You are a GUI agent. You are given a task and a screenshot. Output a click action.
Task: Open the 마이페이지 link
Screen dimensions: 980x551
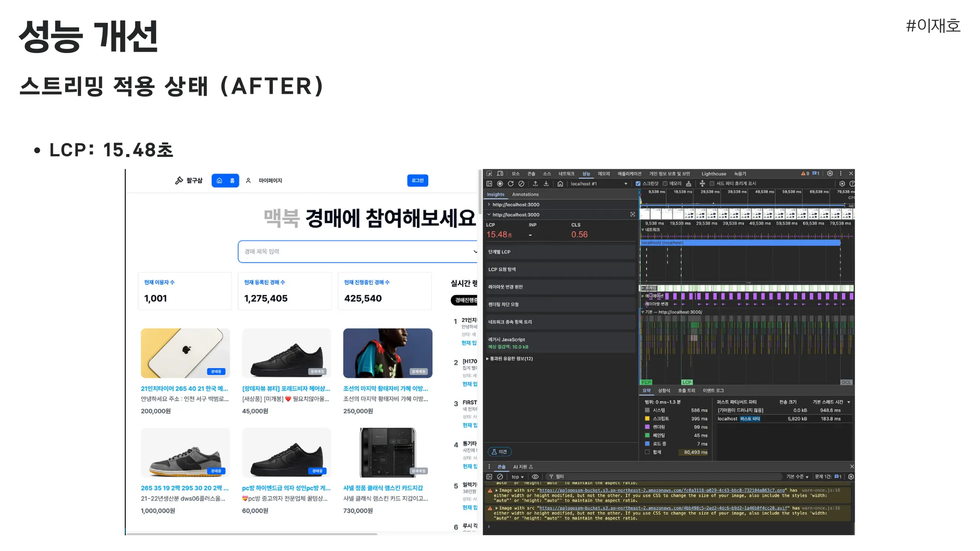point(270,180)
